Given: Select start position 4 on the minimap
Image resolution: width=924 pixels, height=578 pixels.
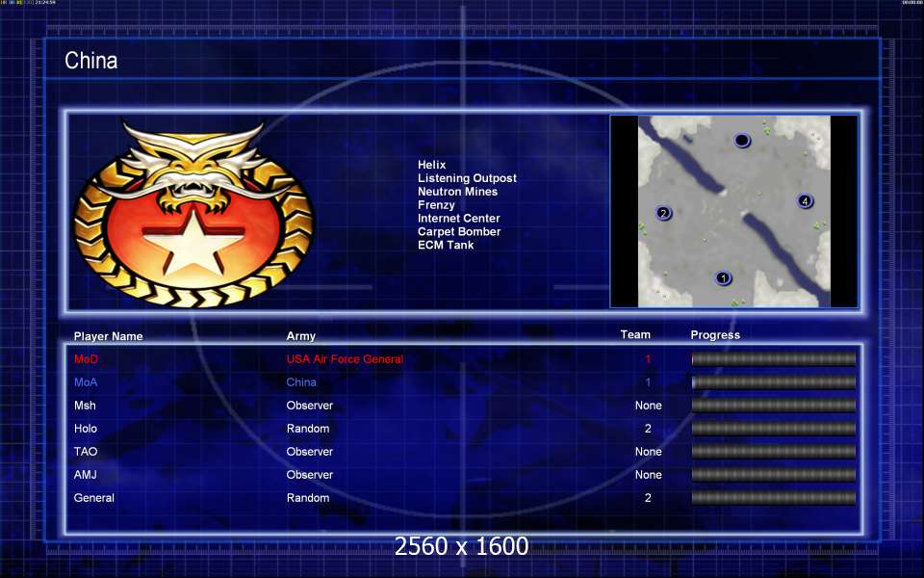Looking at the screenshot, I should tap(805, 201).
